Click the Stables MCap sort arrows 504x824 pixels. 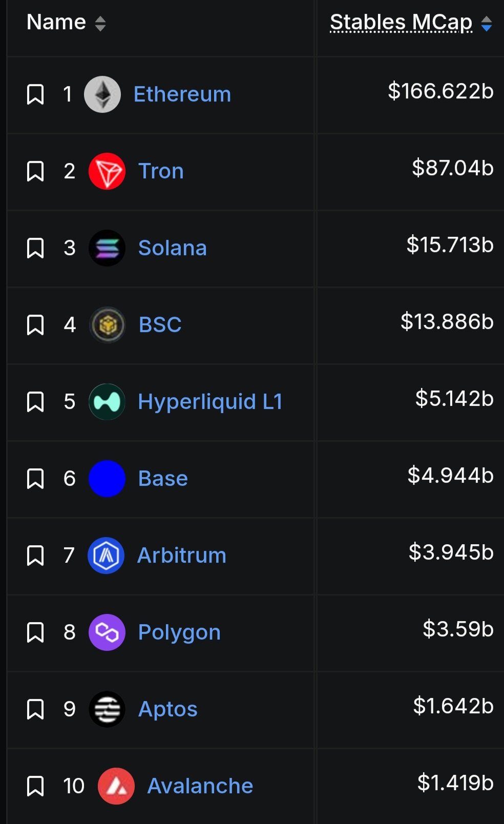pos(487,24)
